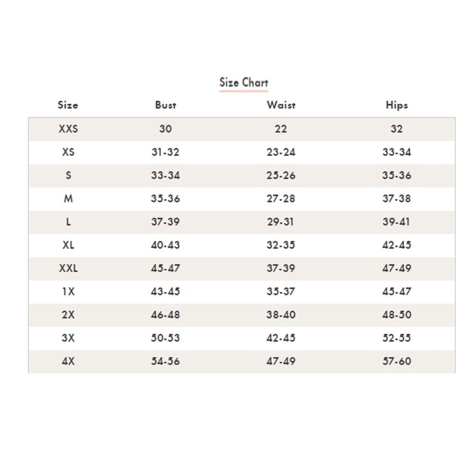Select the Bust column header
This screenshot has width=476, height=476.
click(x=166, y=105)
